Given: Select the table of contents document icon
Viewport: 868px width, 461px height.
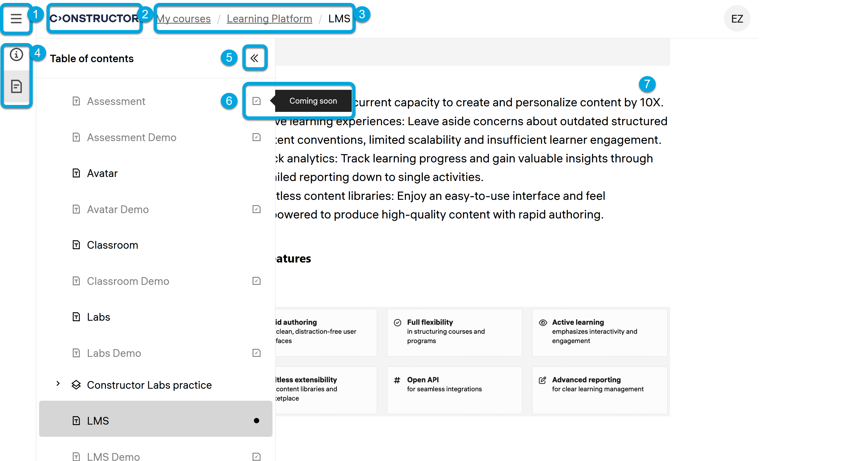Looking at the screenshot, I should click(x=16, y=87).
